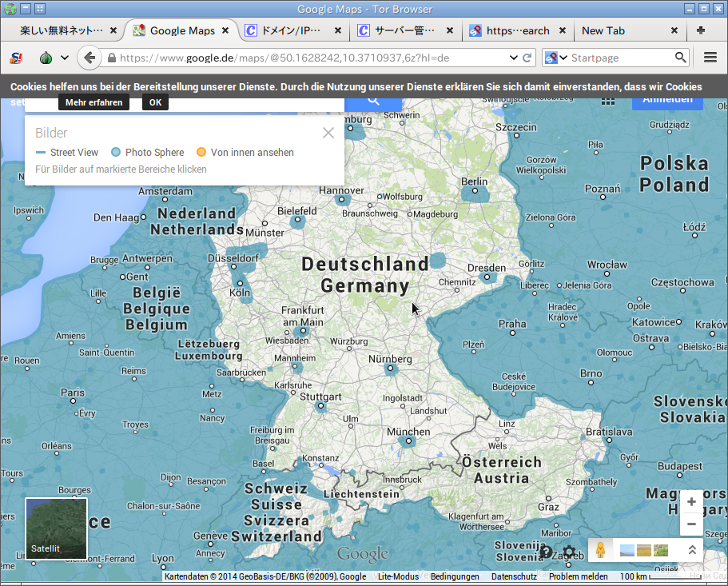Click the Kartendaten copyright text
The height and width of the screenshot is (586, 728).
click(x=265, y=576)
